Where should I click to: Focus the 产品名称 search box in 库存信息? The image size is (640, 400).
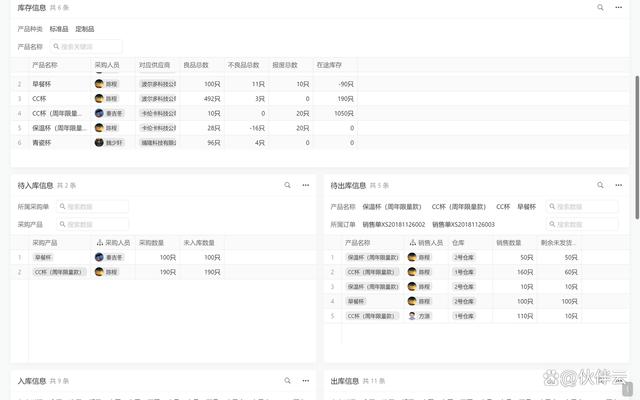(86, 47)
